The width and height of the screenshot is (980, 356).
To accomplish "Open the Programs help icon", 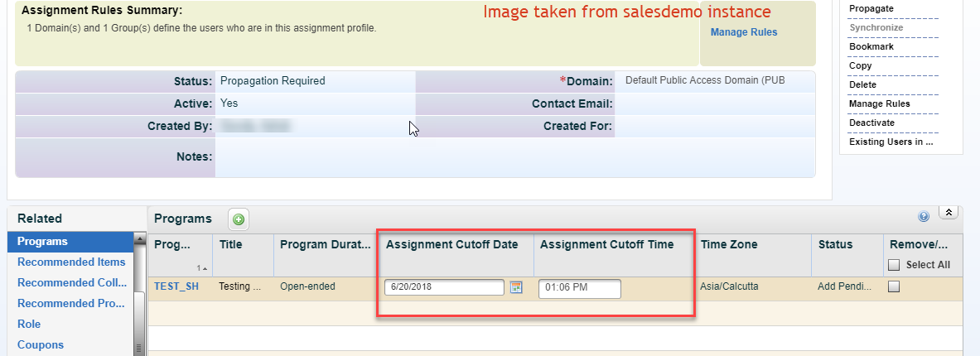I will pyautogui.click(x=924, y=217).
